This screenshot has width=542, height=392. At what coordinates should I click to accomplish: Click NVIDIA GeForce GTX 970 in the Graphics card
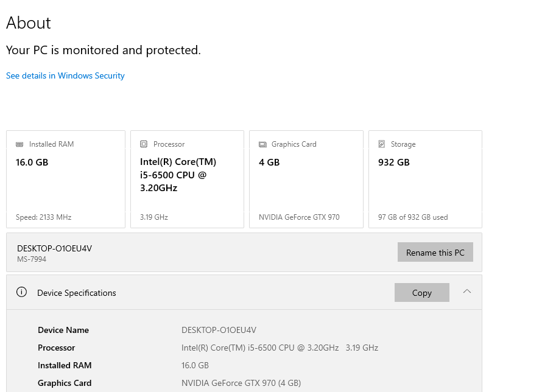click(299, 217)
